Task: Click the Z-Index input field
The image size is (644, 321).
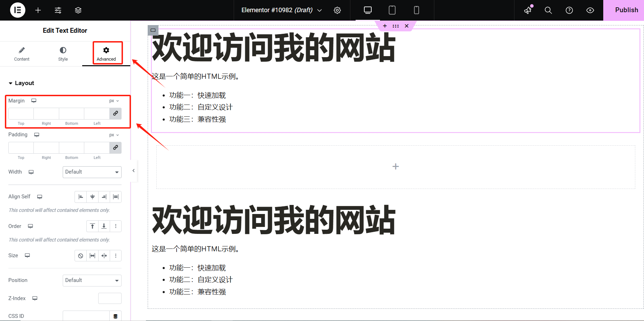Action: point(110,298)
